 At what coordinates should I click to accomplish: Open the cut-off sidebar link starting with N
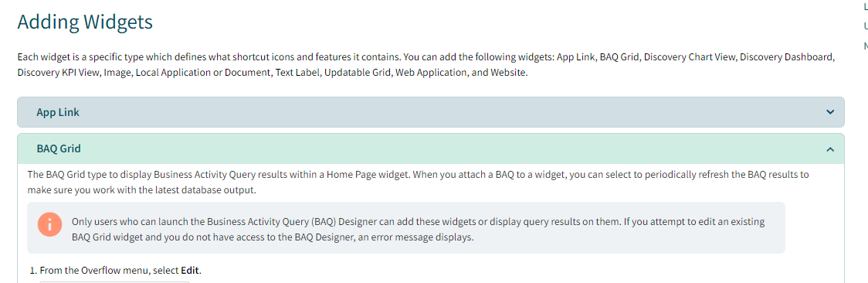pyautogui.click(x=865, y=46)
